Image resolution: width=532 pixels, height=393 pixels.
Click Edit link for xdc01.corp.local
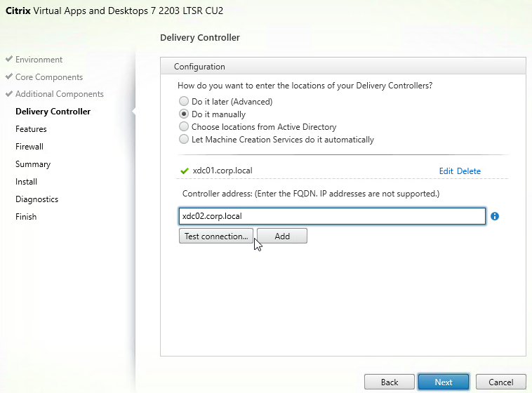446,171
